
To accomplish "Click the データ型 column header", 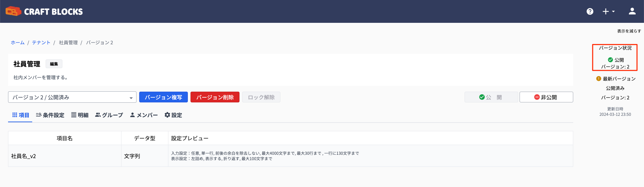I will pyautogui.click(x=145, y=138).
